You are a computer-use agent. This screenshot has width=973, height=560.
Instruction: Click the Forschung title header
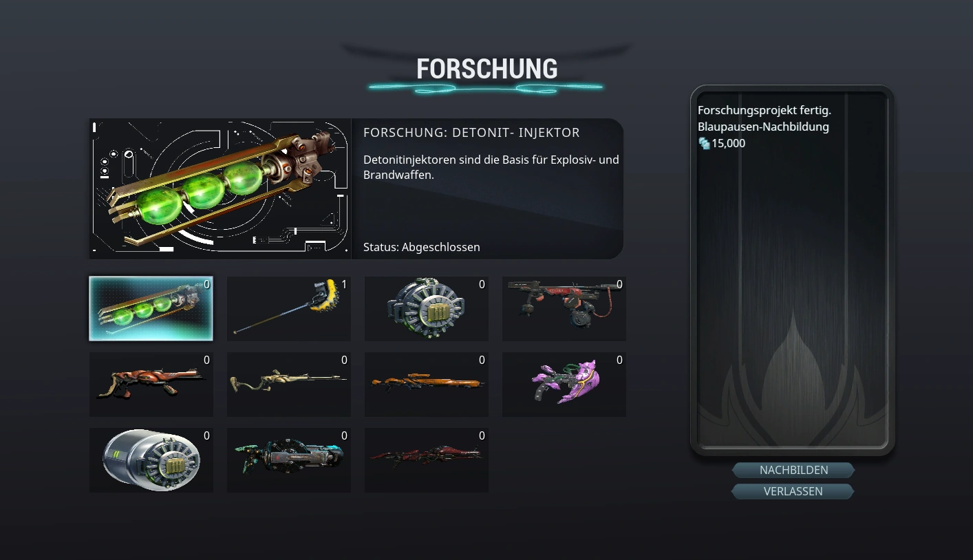tap(487, 69)
